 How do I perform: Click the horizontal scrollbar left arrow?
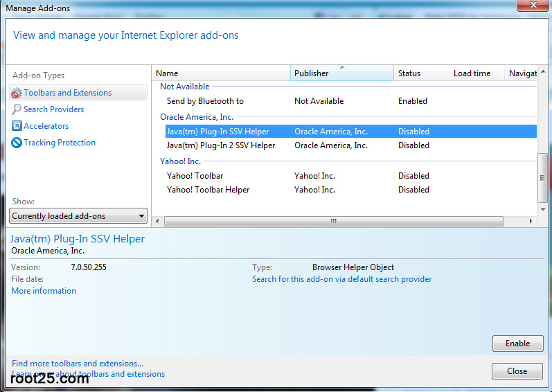tap(157, 222)
